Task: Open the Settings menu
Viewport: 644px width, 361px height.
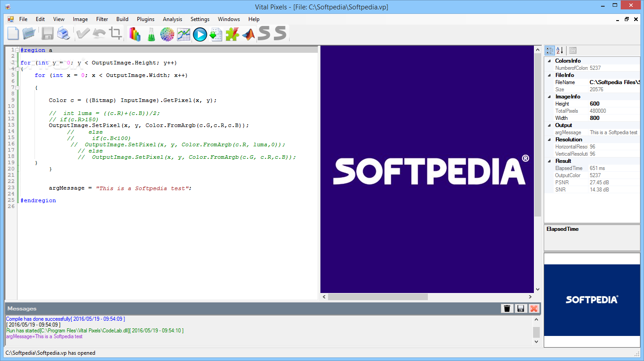Action: point(200,19)
